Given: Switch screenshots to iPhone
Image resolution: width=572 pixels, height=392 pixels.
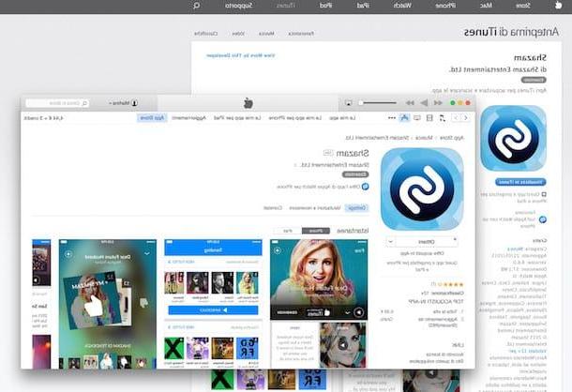Looking at the screenshot, I should coord(316,231).
